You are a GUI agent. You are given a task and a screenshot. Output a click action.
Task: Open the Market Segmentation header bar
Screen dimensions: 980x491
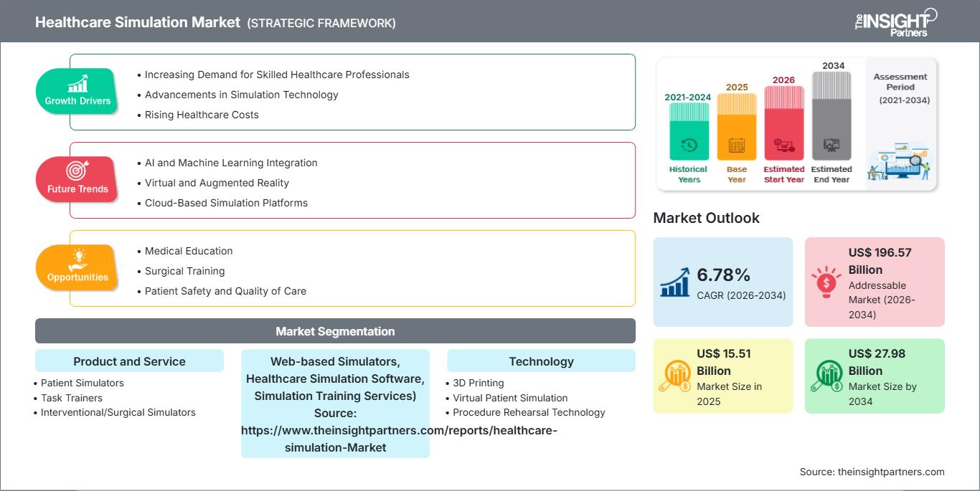[335, 331]
